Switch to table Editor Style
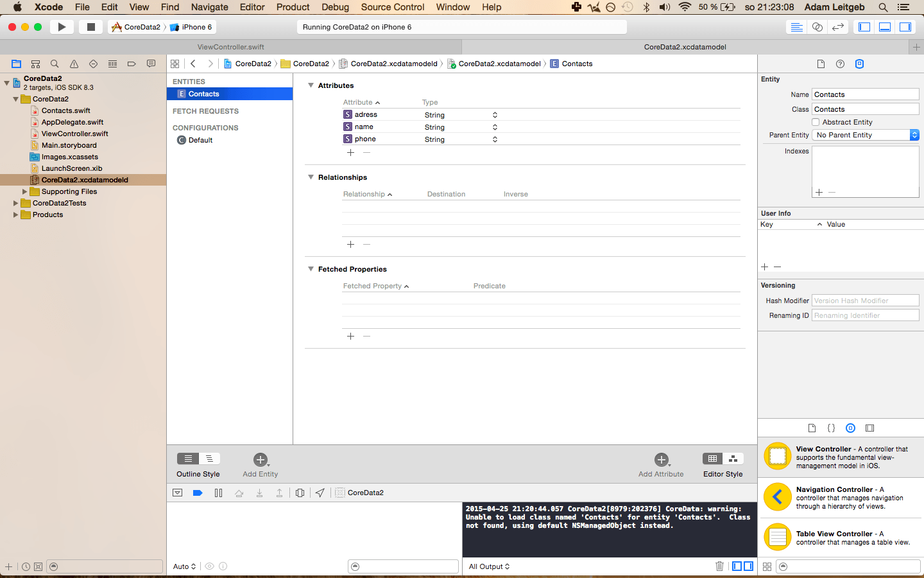This screenshot has width=924, height=578. point(712,459)
